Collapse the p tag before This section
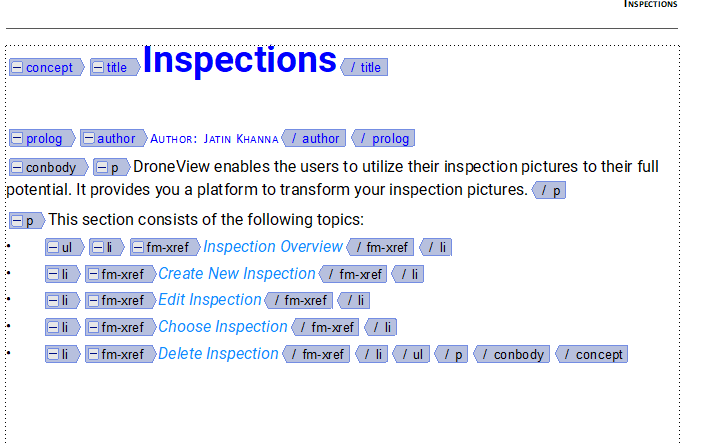This screenshot has height=444, width=706. (x=17, y=221)
